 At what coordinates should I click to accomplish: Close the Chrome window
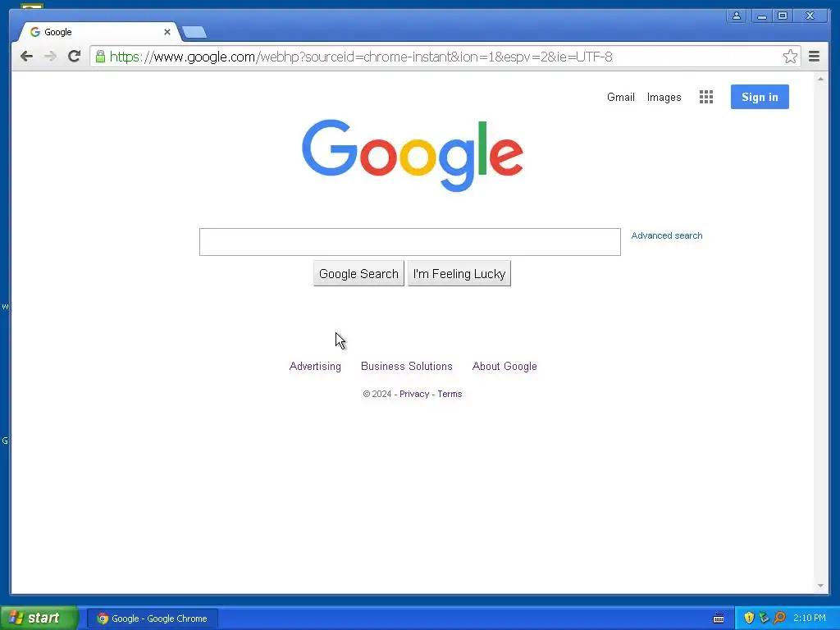pos(810,16)
